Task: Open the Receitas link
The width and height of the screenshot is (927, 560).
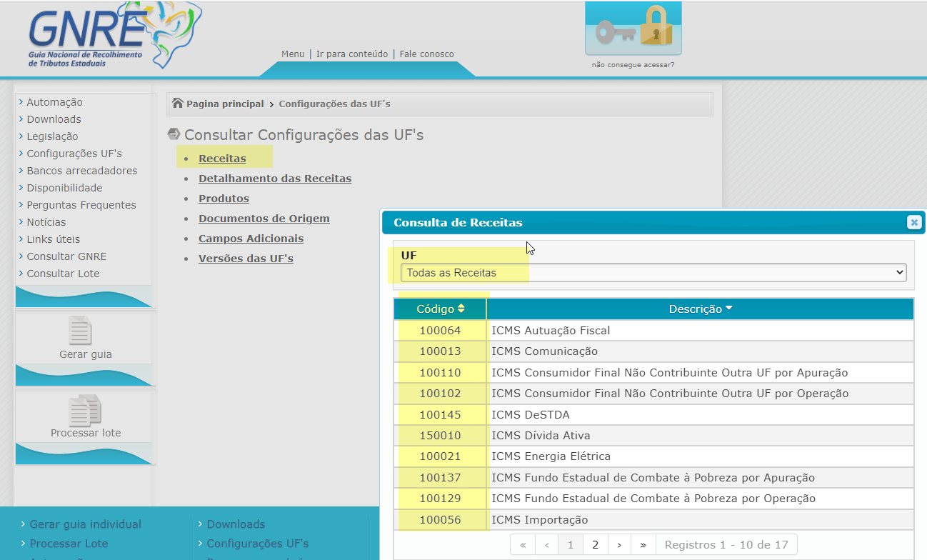Action: (x=222, y=159)
